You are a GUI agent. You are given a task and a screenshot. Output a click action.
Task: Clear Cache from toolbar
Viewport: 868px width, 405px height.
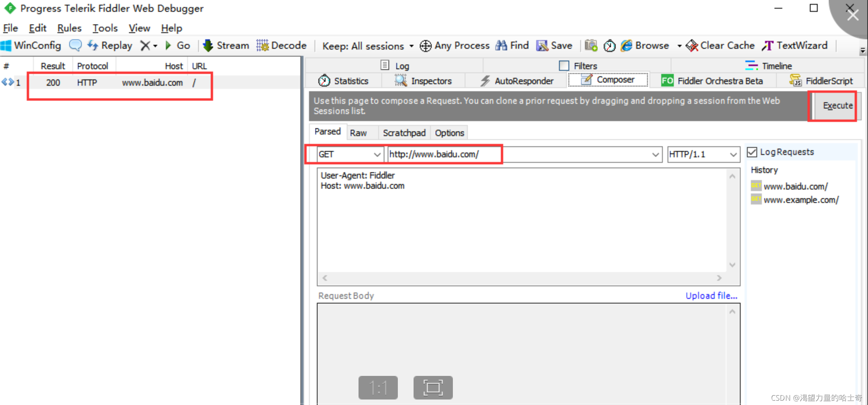pos(720,46)
